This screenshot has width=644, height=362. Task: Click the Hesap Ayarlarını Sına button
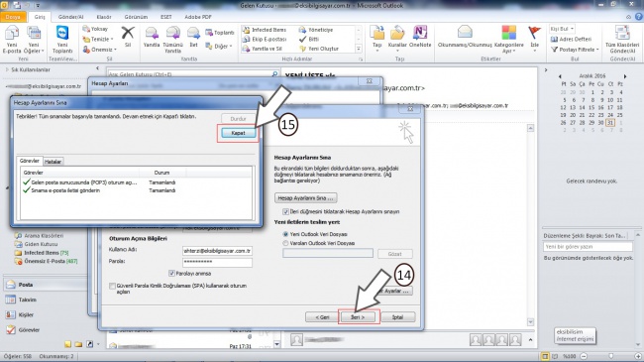click(x=305, y=198)
